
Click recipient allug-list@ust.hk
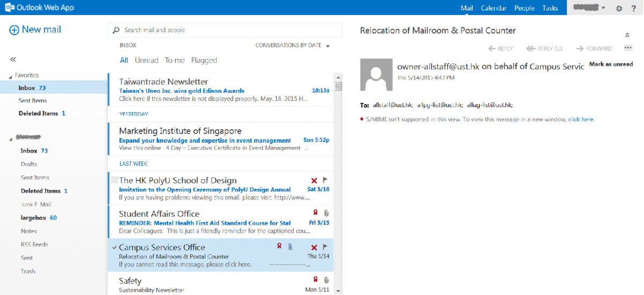pos(490,105)
